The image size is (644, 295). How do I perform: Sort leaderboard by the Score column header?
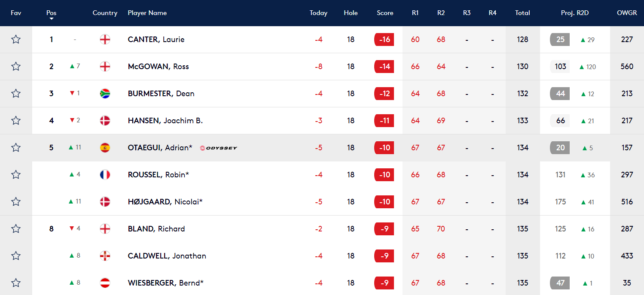click(x=385, y=13)
